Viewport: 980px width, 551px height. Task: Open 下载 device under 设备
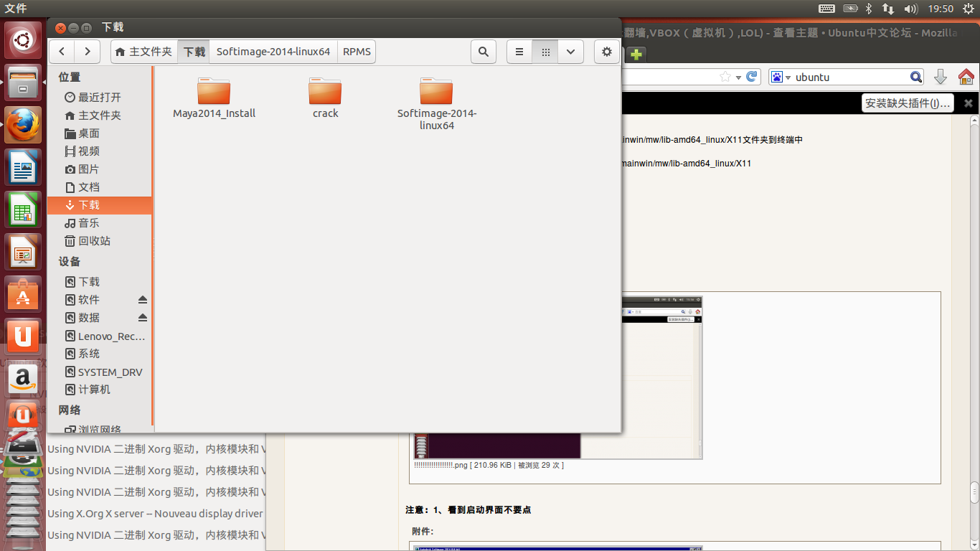100,281
